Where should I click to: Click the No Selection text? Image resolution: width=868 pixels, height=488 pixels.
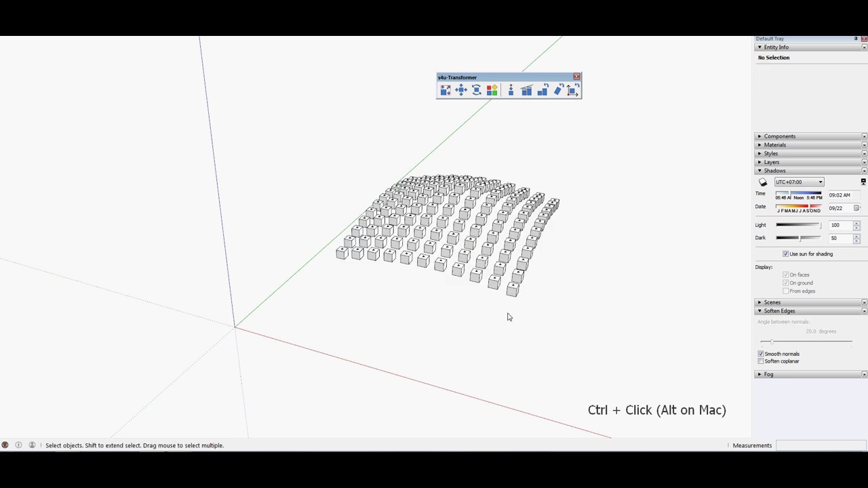click(x=774, y=58)
